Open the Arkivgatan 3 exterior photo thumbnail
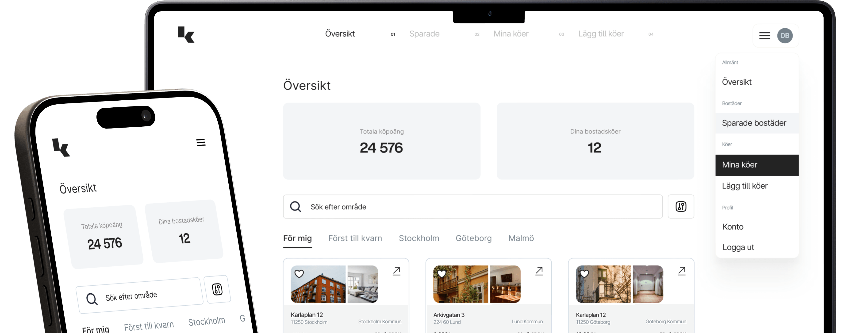Screen dimensions: 868x333 (460, 284)
